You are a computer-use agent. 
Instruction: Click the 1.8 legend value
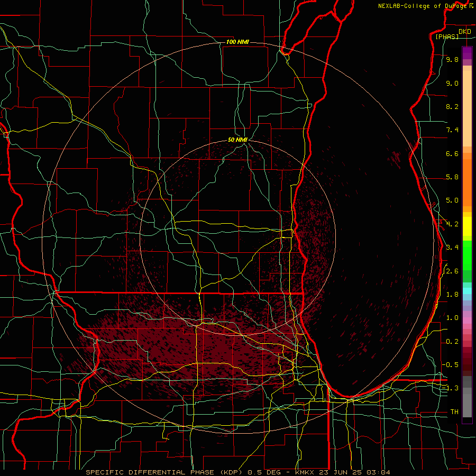coord(452,295)
